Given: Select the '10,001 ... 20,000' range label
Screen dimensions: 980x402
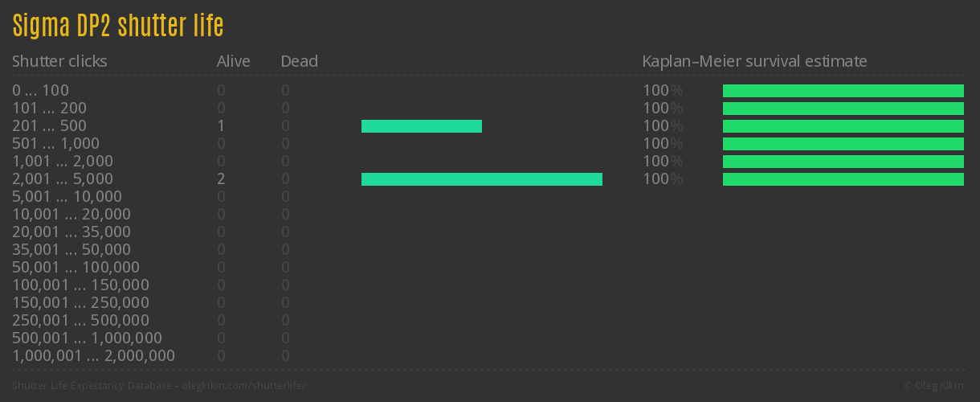Looking at the screenshot, I should point(71,215).
